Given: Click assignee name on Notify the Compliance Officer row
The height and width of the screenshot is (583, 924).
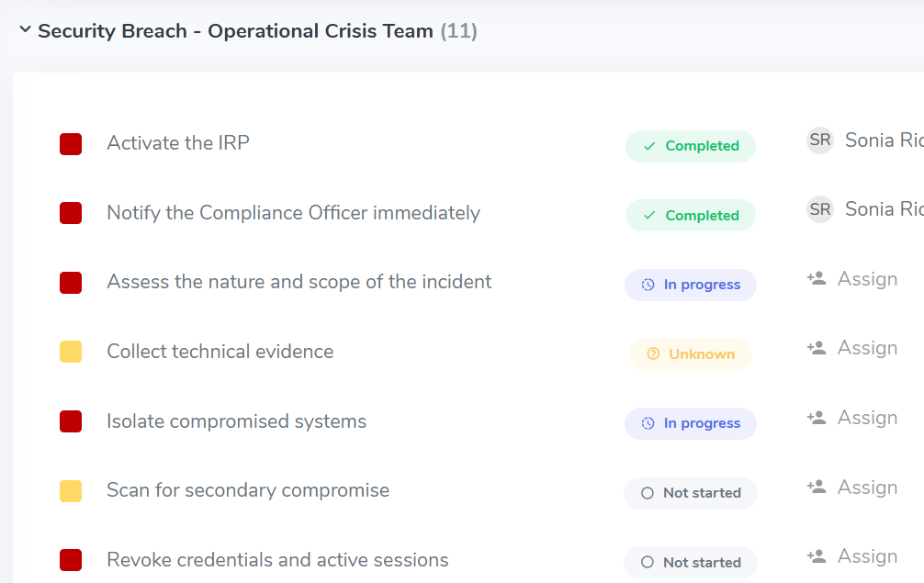Looking at the screenshot, I should point(884,209).
